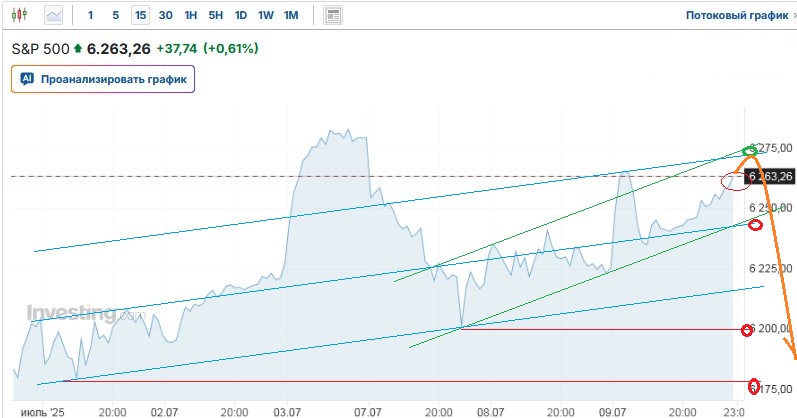Select the 1 minute timeframe

tap(91, 15)
